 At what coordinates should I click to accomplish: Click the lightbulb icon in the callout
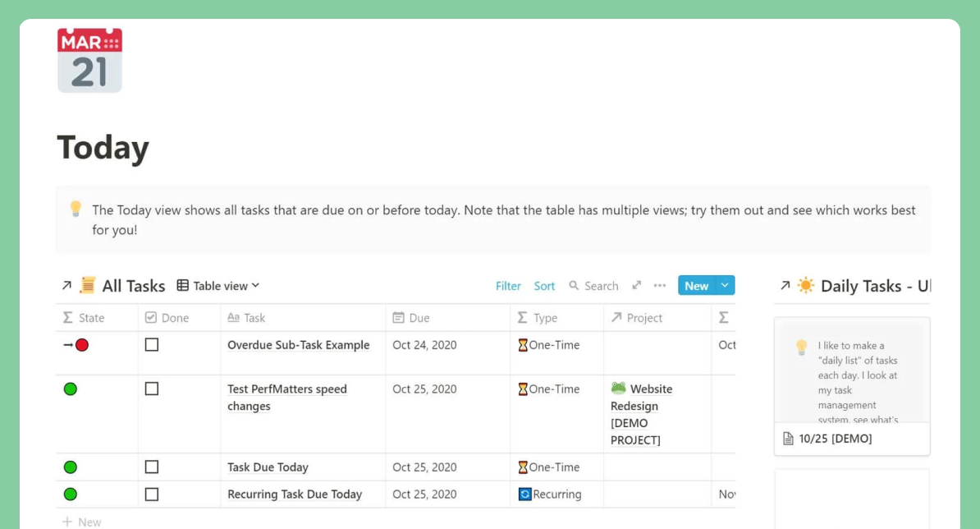pyautogui.click(x=76, y=209)
